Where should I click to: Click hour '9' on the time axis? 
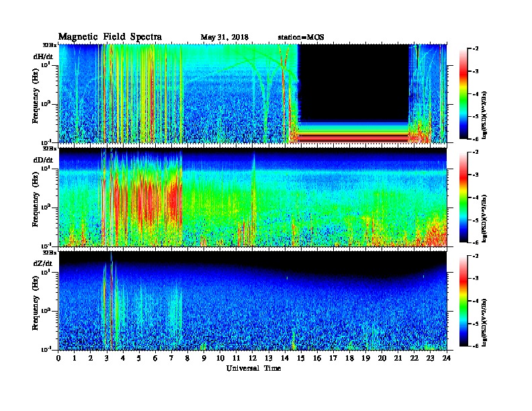204,358
